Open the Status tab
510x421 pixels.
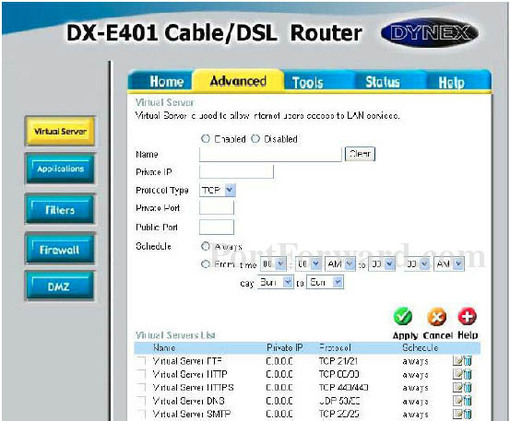382,82
